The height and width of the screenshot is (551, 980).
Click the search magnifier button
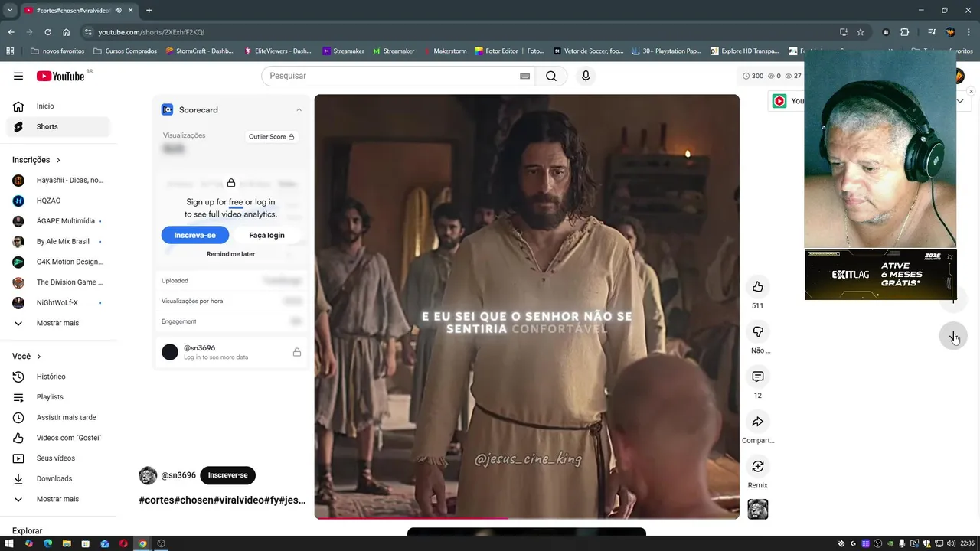[x=551, y=76]
